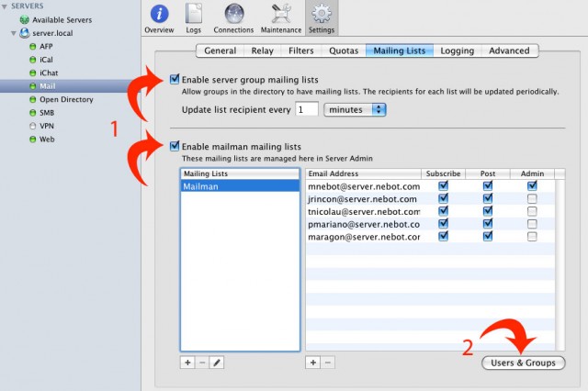Image resolution: width=588 pixels, height=391 pixels.
Task: Click the green status dot beside iCal
Action: point(33,60)
